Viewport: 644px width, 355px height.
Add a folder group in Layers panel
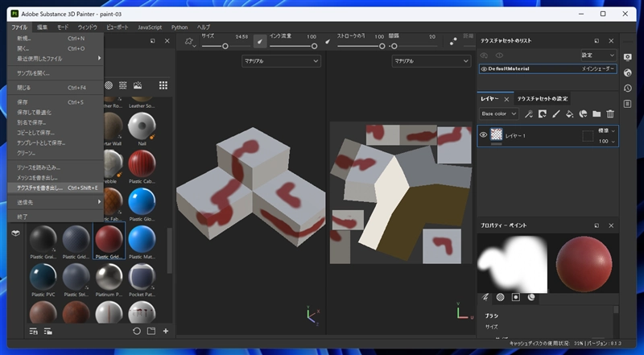597,114
